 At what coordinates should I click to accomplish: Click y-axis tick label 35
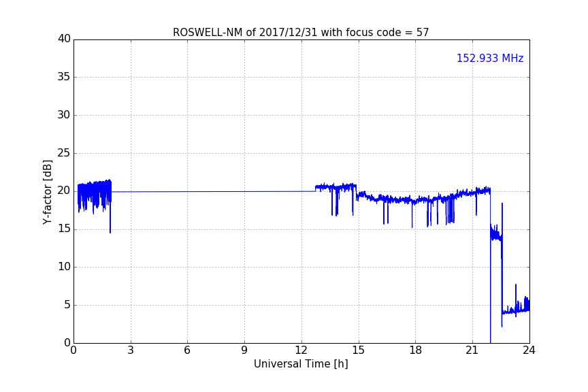[64, 77]
